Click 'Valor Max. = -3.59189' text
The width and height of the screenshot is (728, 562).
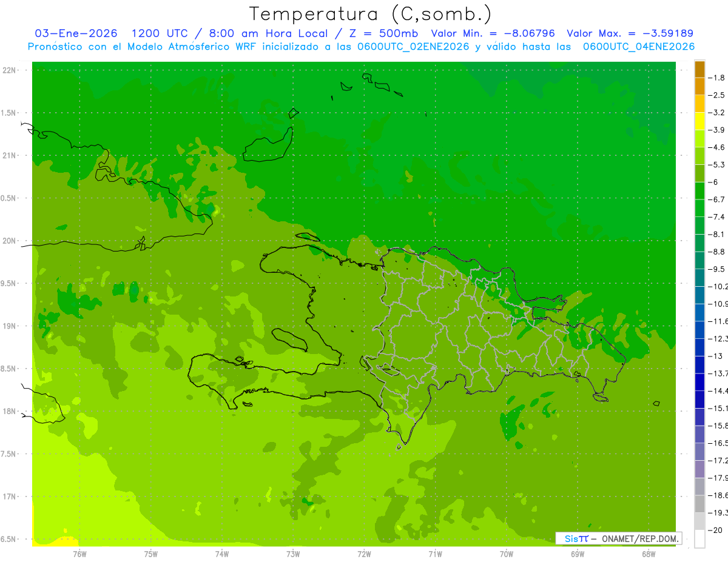[x=630, y=33]
